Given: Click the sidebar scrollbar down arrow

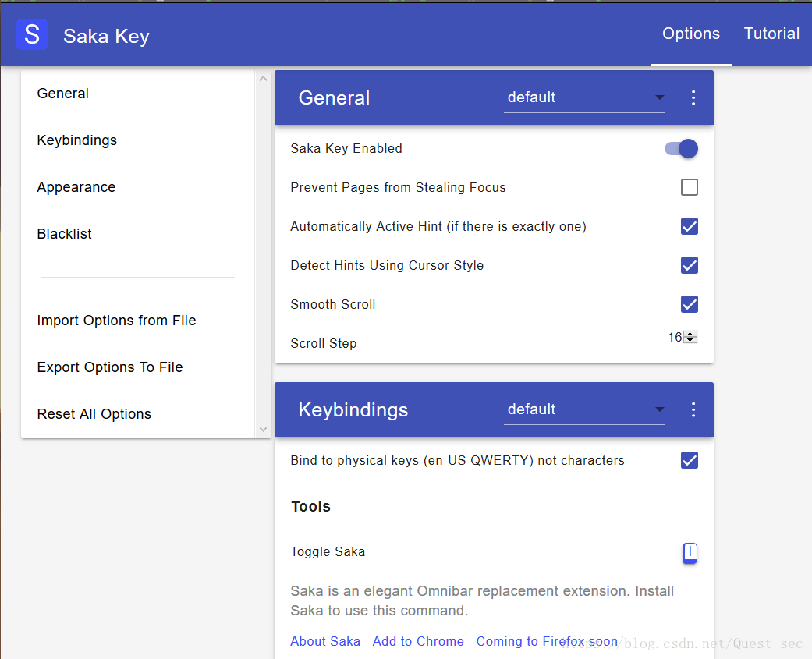Looking at the screenshot, I should click(x=263, y=429).
